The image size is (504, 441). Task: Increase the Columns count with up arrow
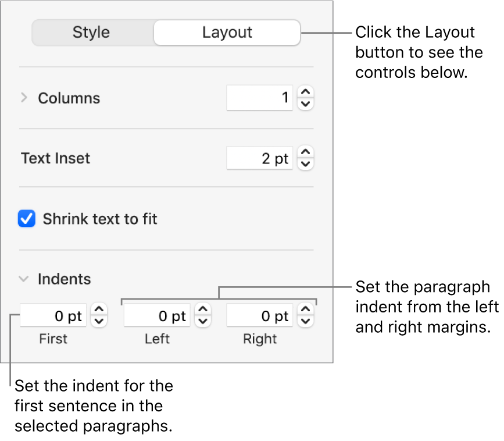306,93
